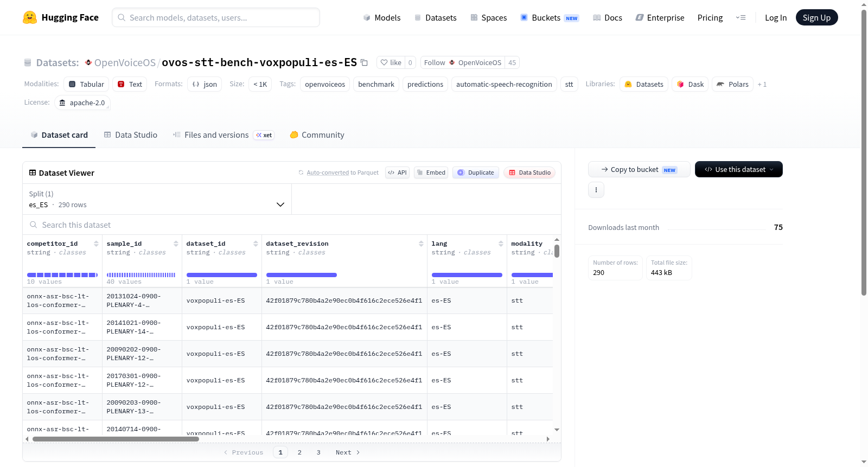Show the +1 more libraries
The height and width of the screenshot is (467, 868).
click(762, 84)
